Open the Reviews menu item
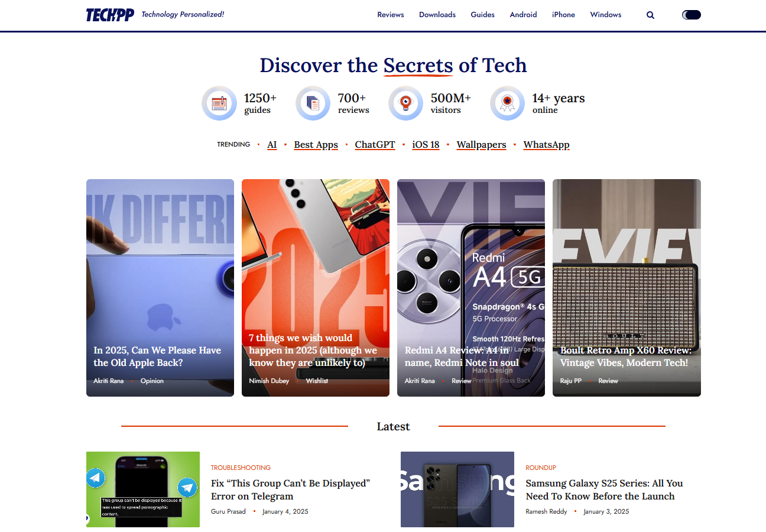The image size is (766, 532). pyautogui.click(x=391, y=15)
